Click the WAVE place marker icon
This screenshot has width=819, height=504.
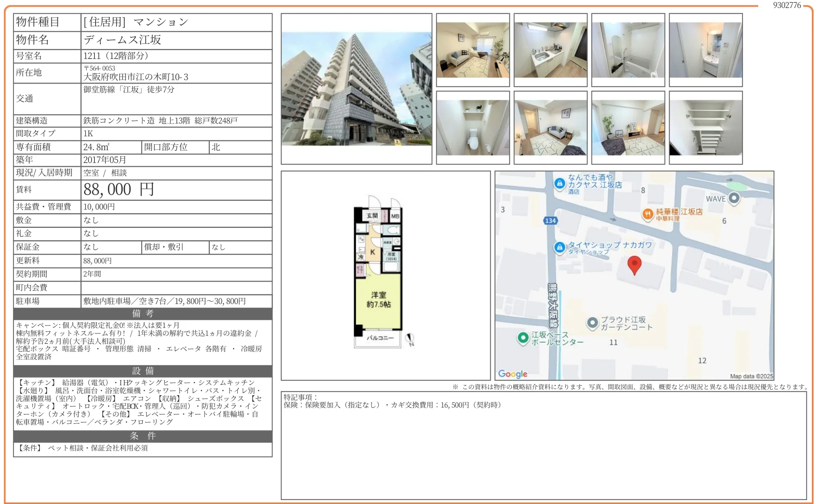click(x=734, y=198)
